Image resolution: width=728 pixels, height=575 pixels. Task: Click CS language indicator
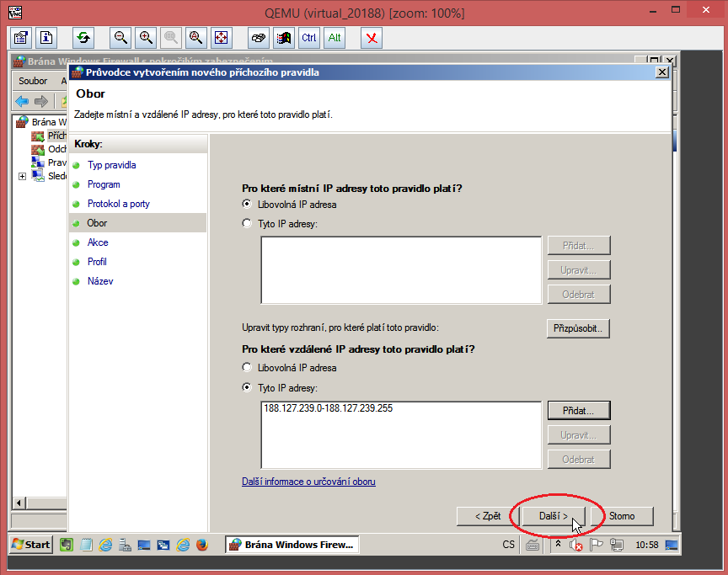[508, 545]
